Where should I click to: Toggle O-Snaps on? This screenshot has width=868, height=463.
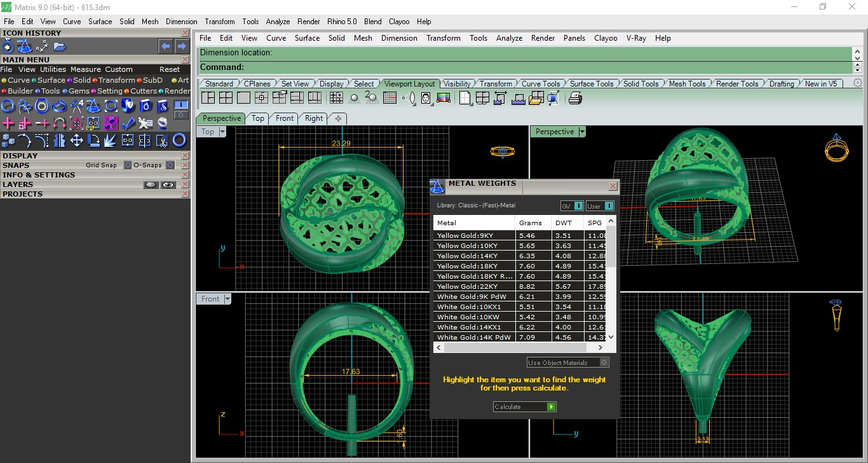(x=170, y=165)
